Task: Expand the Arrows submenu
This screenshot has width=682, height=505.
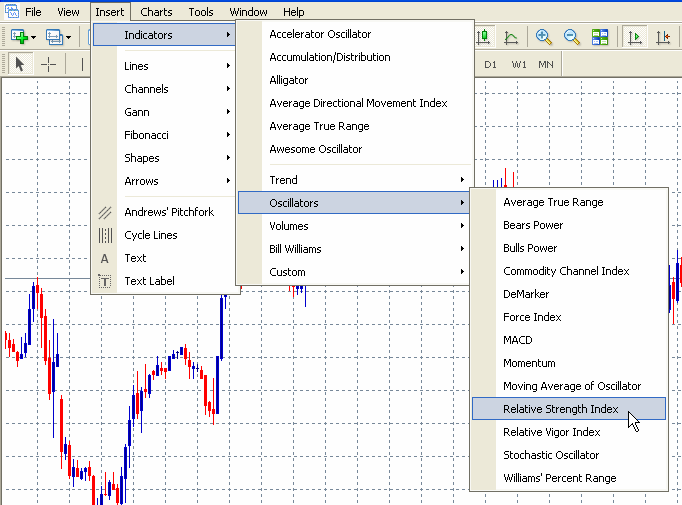Action: pyautogui.click(x=164, y=181)
